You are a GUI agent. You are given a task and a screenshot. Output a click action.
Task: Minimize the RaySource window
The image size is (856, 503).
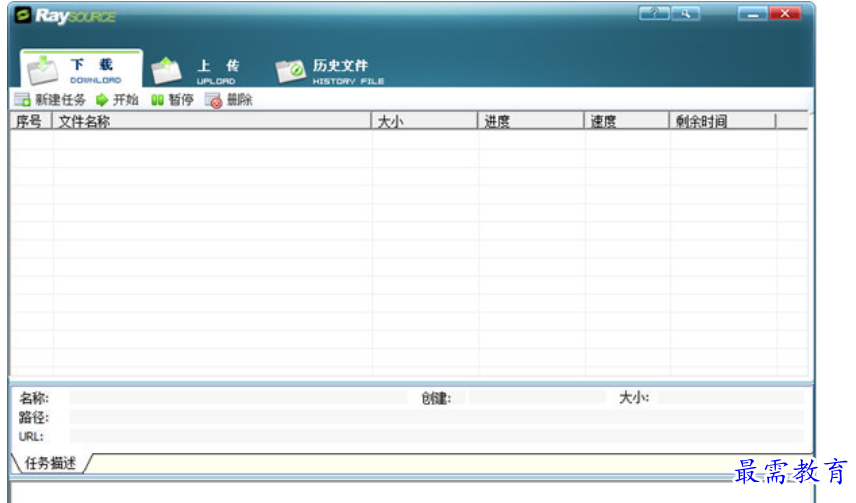(754, 14)
